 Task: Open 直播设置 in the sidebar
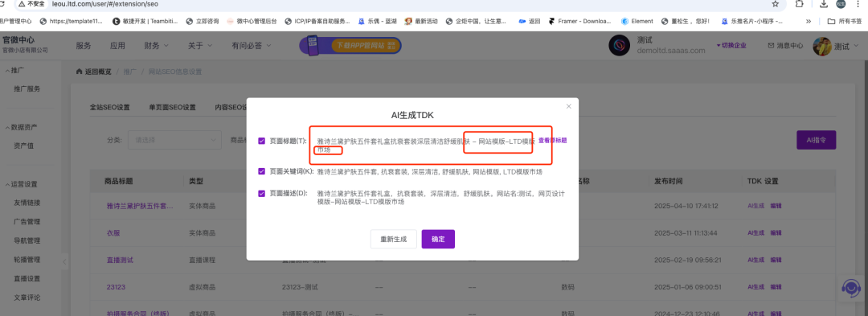tap(27, 278)
